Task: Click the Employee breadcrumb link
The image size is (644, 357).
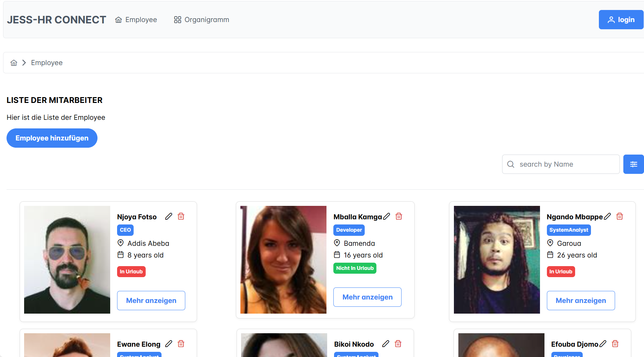Action: pos(47,63)
